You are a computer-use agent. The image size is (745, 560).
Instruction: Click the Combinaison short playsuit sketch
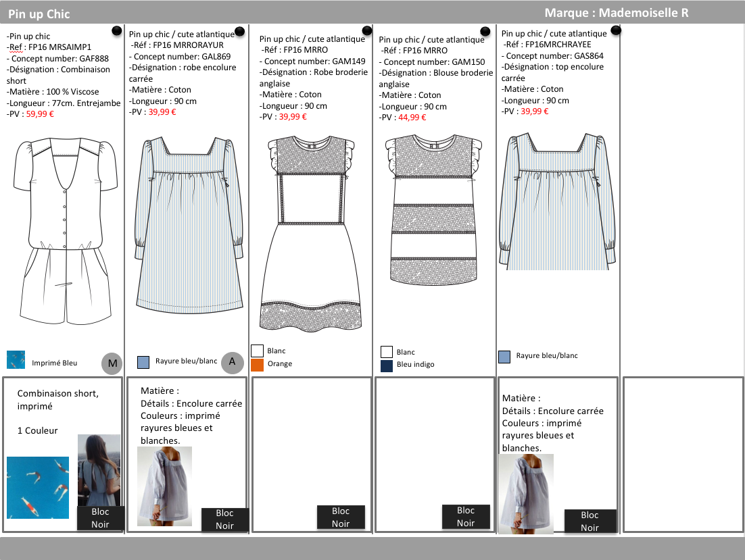pyautogui.click(x=66, y=230)
